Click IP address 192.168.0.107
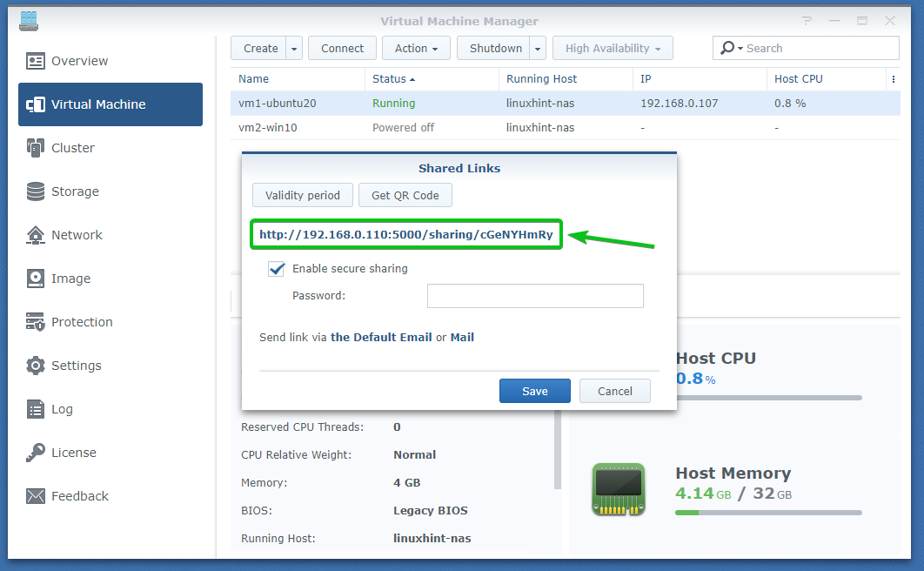Screen dimensions: 924x571 pyautogui.click(x=679, y=103)
